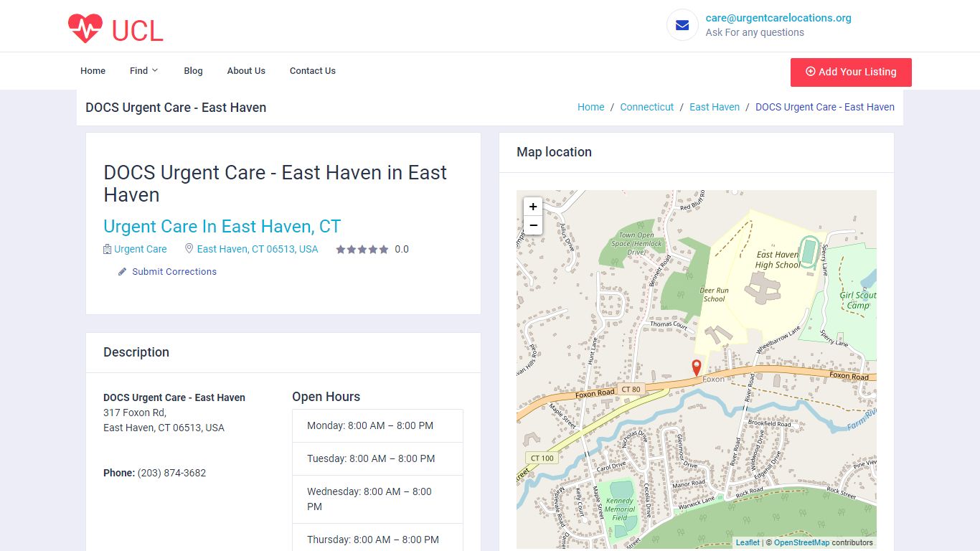Click the 317 Foxon Rd, address text
The height and width of the screenshot is (551, 980).
[x=135, y=413]
